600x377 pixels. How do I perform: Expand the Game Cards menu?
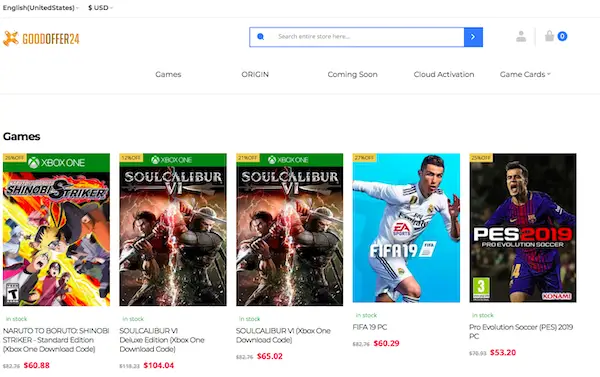tap(525, 74)
